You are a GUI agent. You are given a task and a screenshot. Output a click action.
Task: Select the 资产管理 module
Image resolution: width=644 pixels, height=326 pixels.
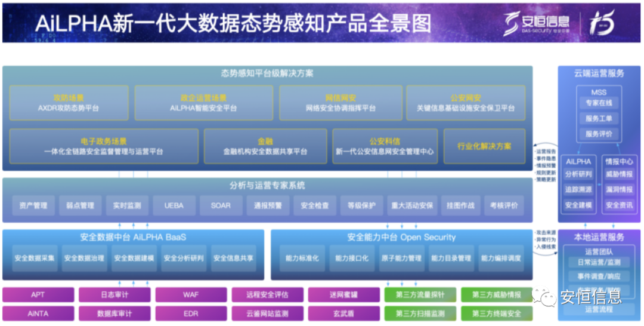click(33, 205)
